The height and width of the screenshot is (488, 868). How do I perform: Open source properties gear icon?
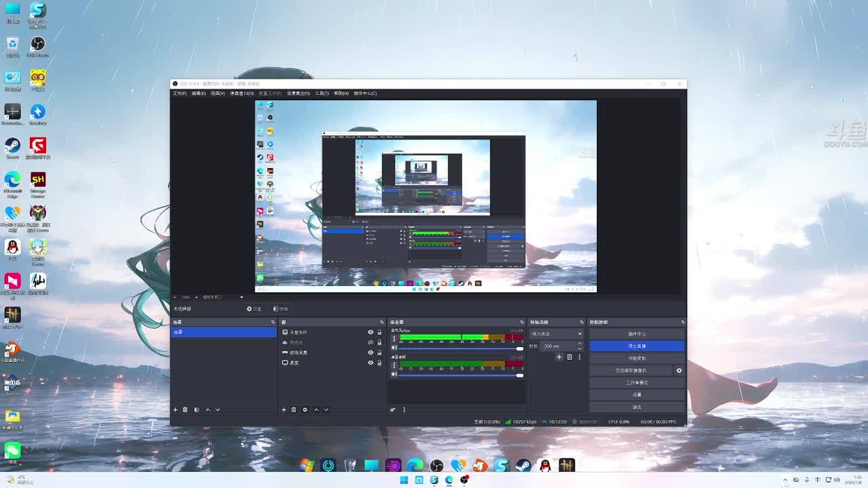pyautogui.click(x=304, y=409)
